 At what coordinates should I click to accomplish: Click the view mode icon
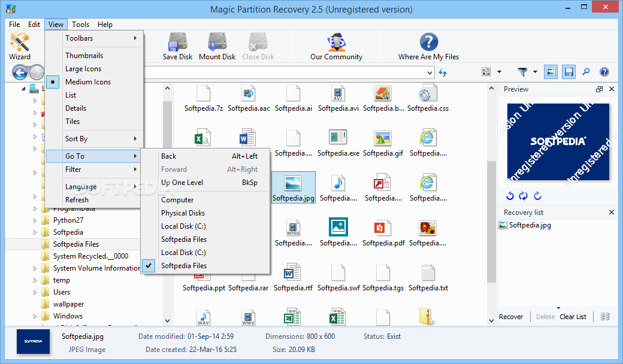pos(486,72)
